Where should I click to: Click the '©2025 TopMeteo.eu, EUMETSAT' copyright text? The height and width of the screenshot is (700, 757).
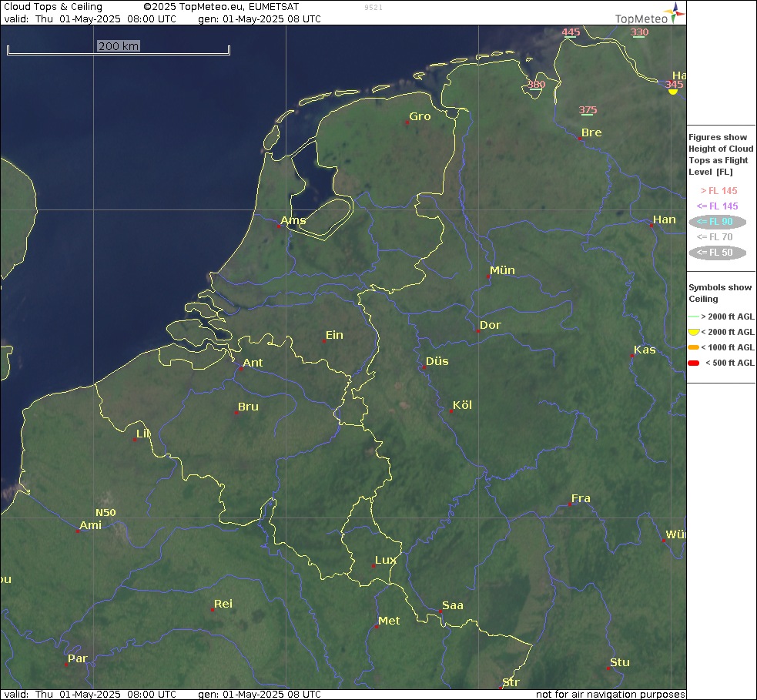click(x=221, y=7)
